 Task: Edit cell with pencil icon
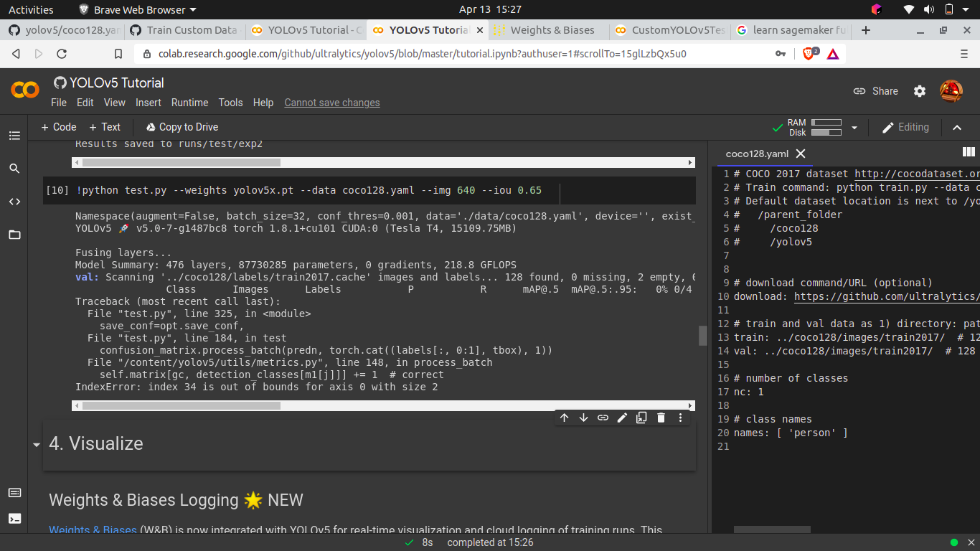[x=623, y=418]
